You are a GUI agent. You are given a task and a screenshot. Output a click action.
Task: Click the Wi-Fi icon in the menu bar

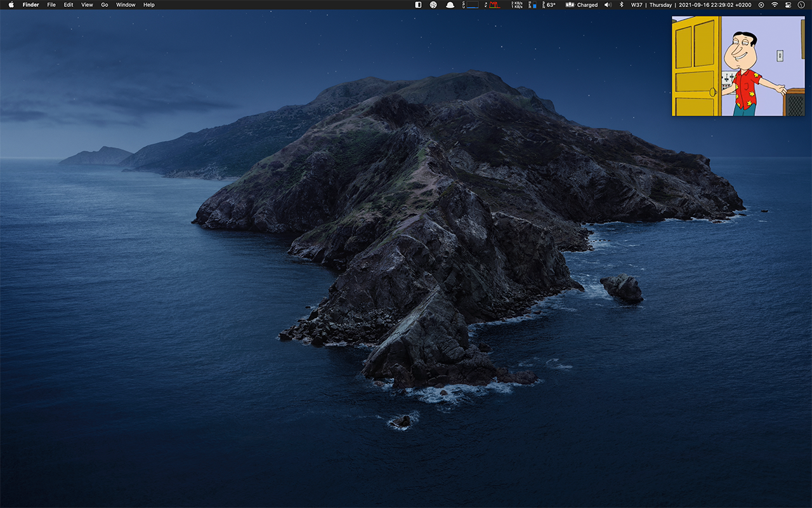pos(774,5)
